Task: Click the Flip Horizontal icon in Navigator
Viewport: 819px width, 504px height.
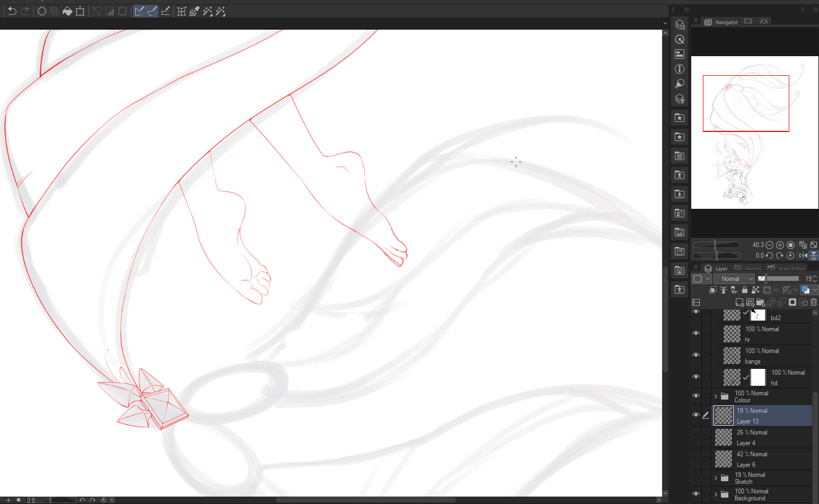Action: click(803, 255)
